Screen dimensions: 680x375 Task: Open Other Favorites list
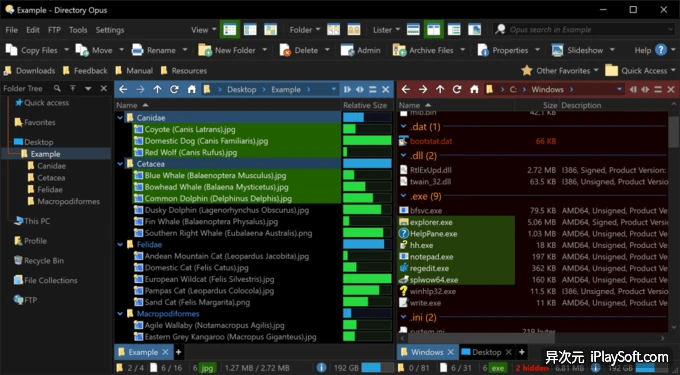click(x=560, y=70)
